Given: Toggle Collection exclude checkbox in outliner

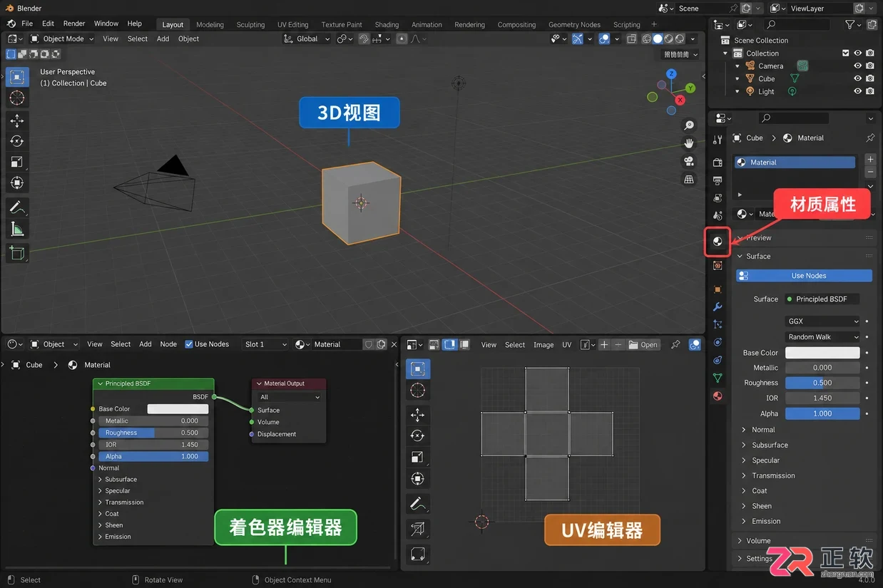Looking at the screenshot, I should [846, 53].
